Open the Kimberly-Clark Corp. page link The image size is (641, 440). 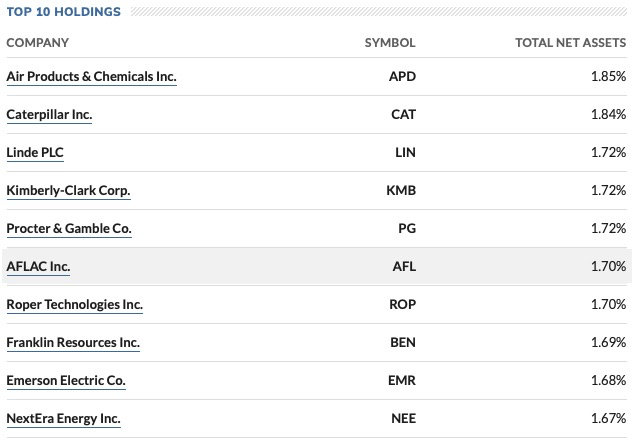[68, 191]
